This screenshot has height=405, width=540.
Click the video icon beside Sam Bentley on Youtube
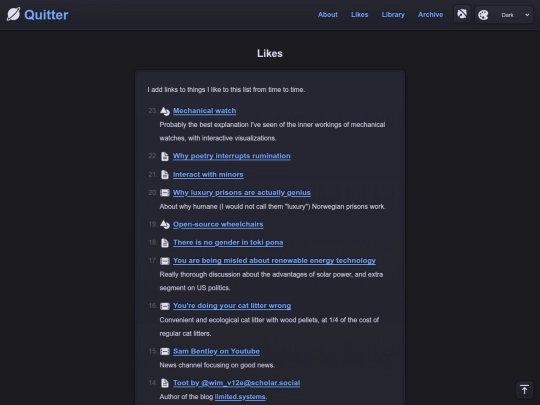pos(165,351)
